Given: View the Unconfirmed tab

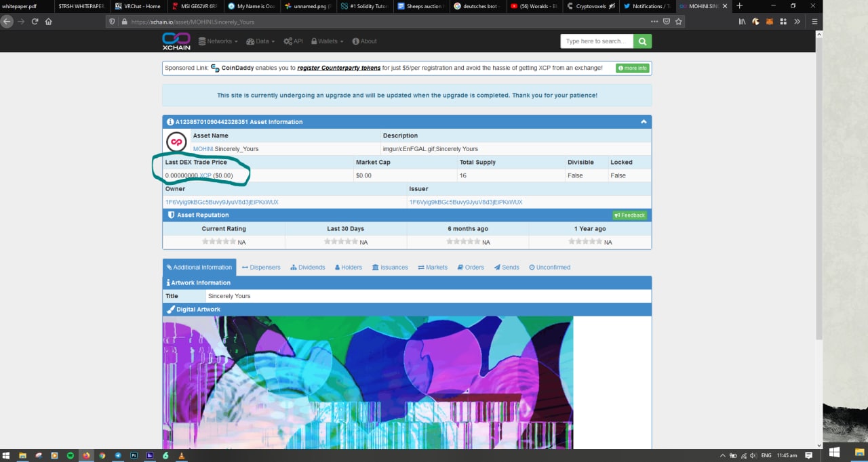Looking at the screenshot, I should (549, 268).
